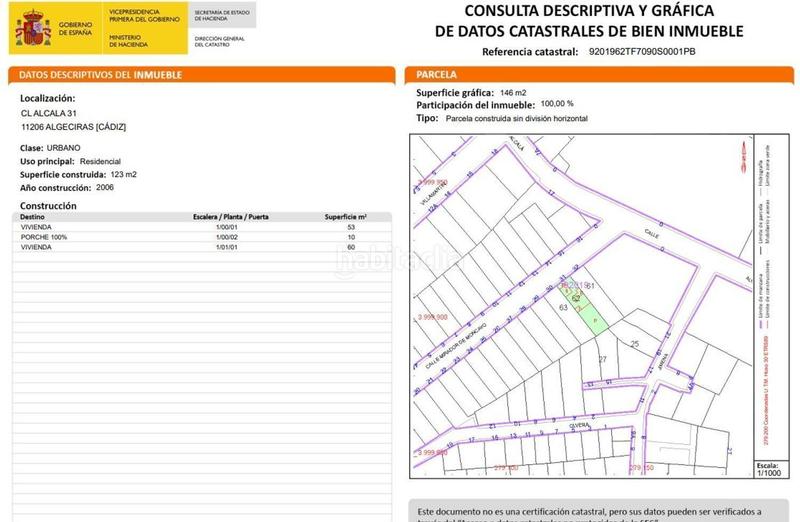The height and width of the screenshot is (522, 800).
Task: Click the Escalera / Planta / Puerta header
Action: pyautogui.click(x=230, y=216)
